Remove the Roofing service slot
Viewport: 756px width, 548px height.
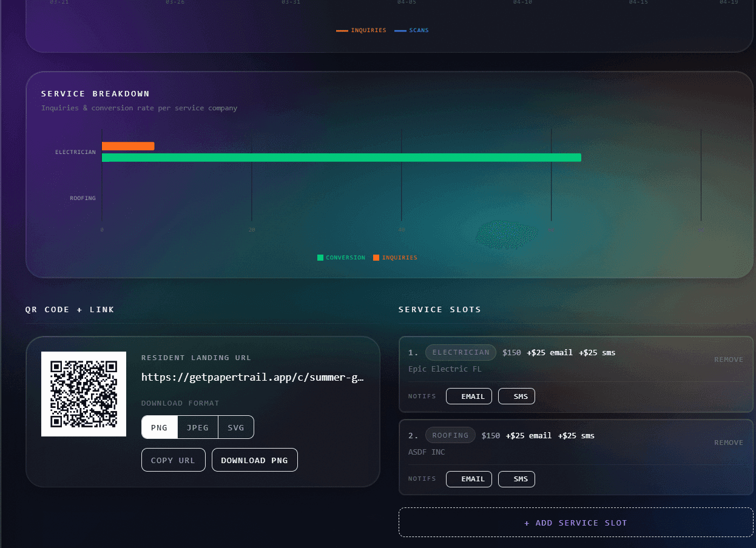pyautogui.click(x=729, y=443)
